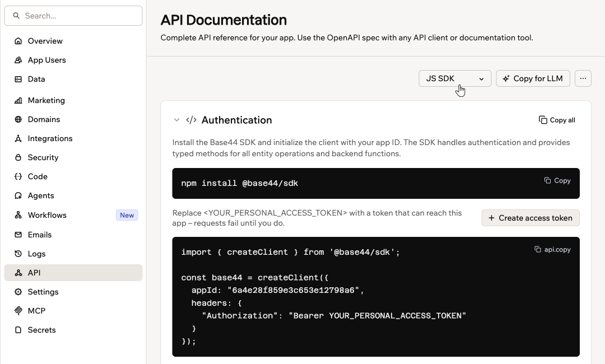Click the copy icon on npm install block
The height and width of the screenshot is (364, 605).
point(547,180)
